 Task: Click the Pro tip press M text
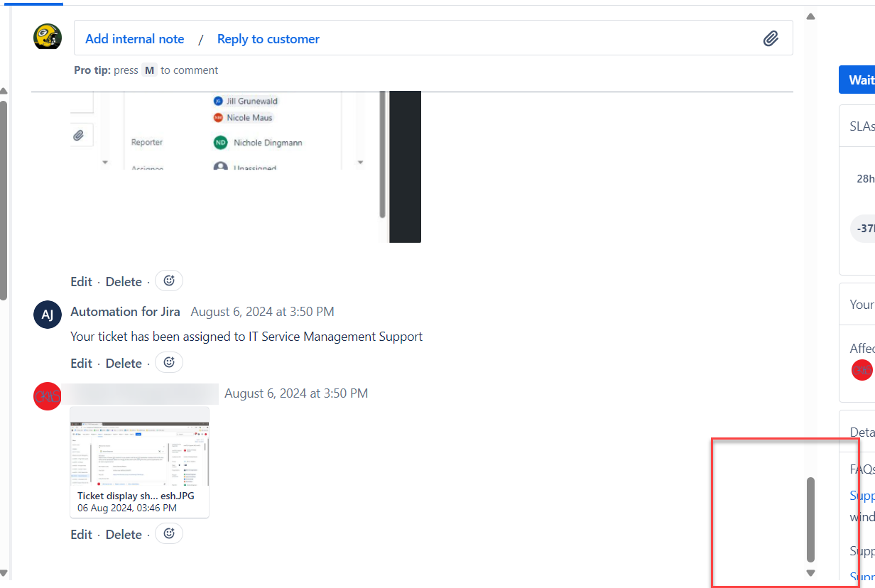coord(146,70)
